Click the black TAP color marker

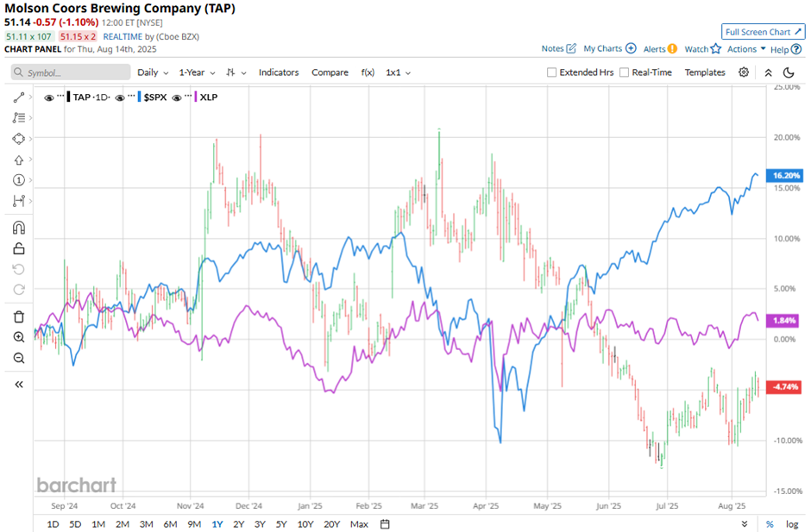point(69,97)
